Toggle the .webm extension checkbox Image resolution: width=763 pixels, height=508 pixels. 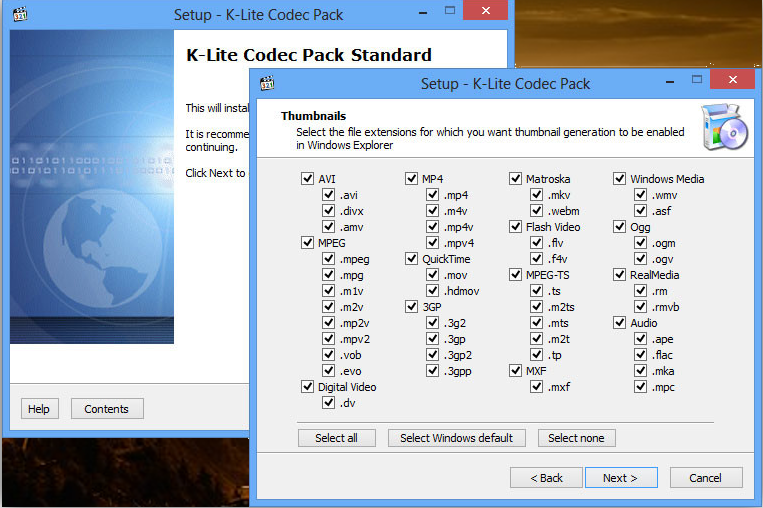click(537, 211)
